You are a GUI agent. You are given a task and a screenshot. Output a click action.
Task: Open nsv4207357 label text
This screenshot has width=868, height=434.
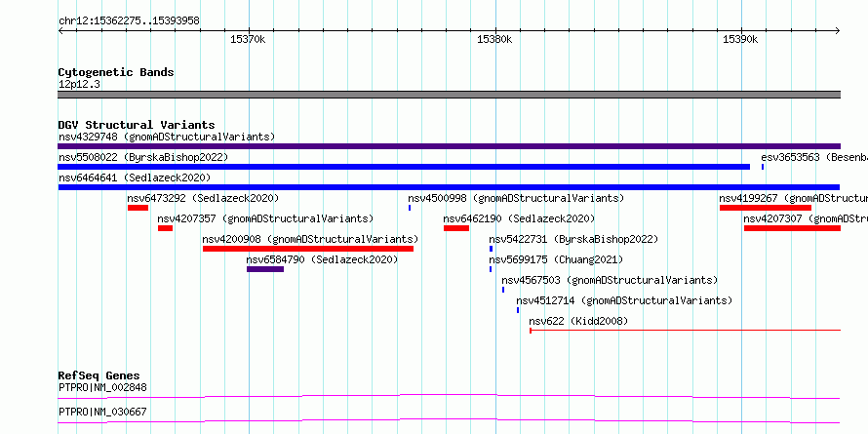click(265, 218)
